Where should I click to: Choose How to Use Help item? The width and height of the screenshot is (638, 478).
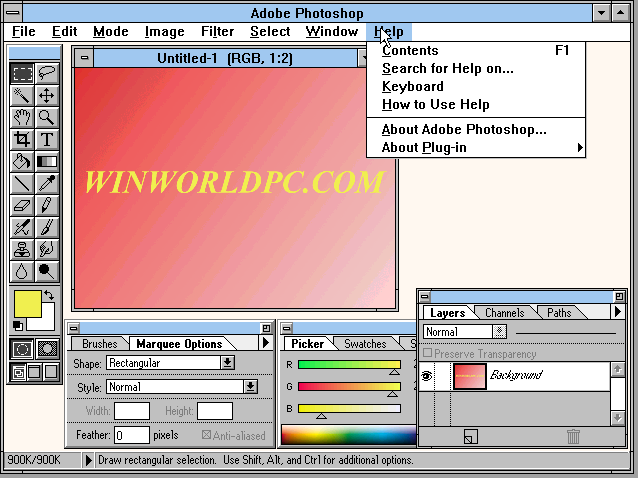click(476, 105)
